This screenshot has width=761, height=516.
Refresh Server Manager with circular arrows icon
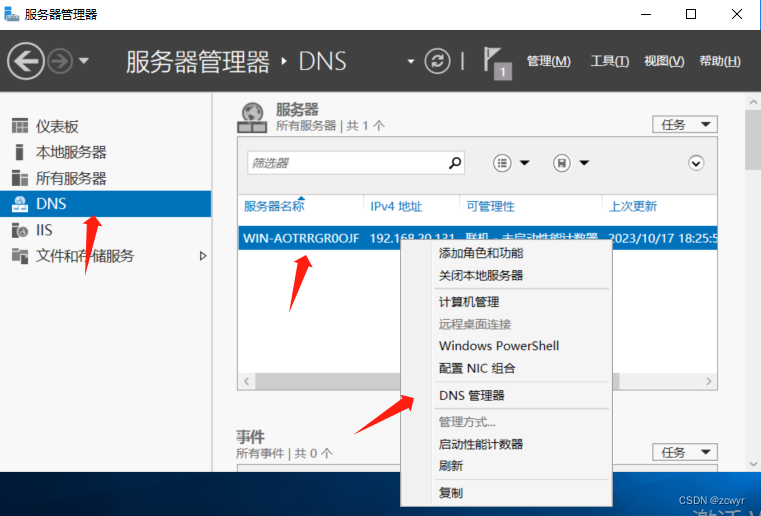(x=437, y=61)
